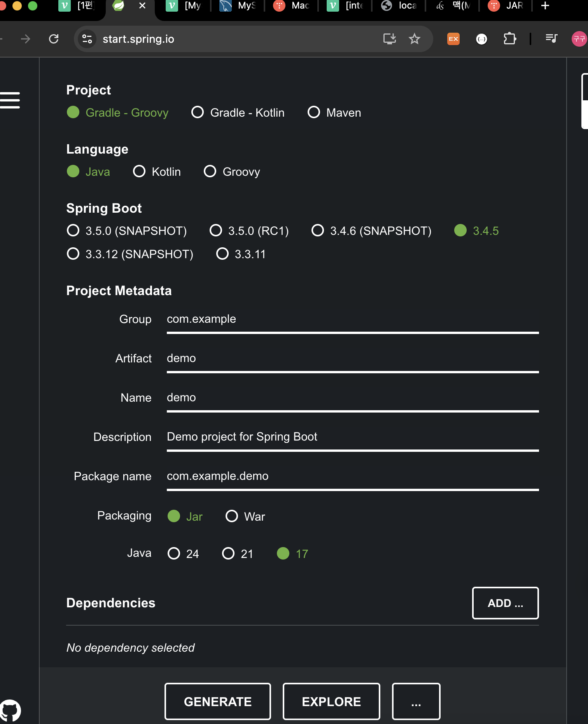Open the white round extension icon

coord(481,39)
